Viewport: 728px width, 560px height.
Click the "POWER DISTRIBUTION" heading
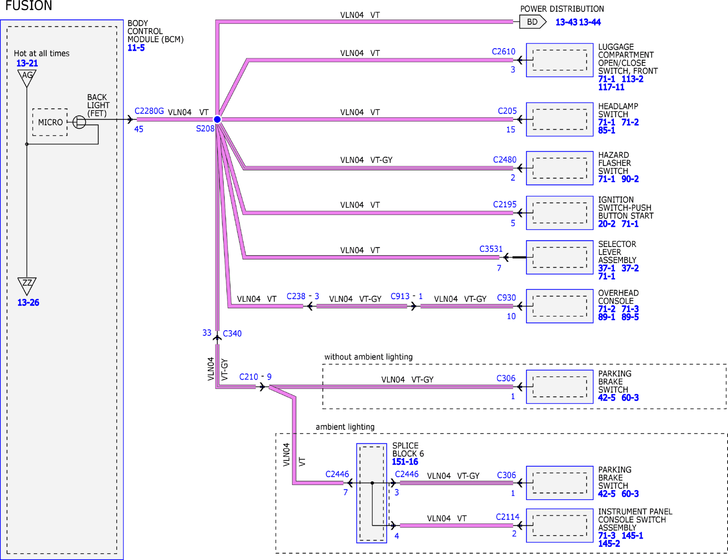click(562, 9)
